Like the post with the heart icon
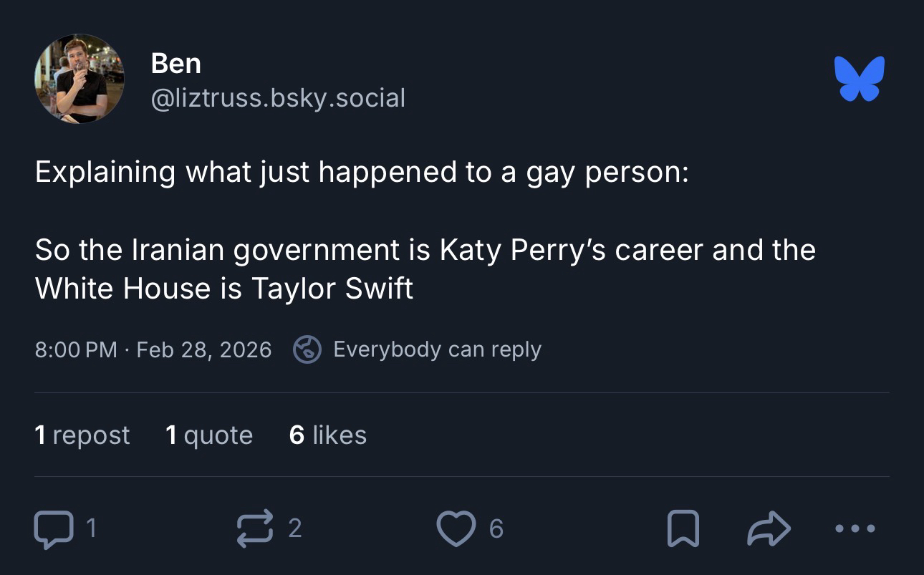The width and height of the screenshot is (924, 575). coord(456,529)
